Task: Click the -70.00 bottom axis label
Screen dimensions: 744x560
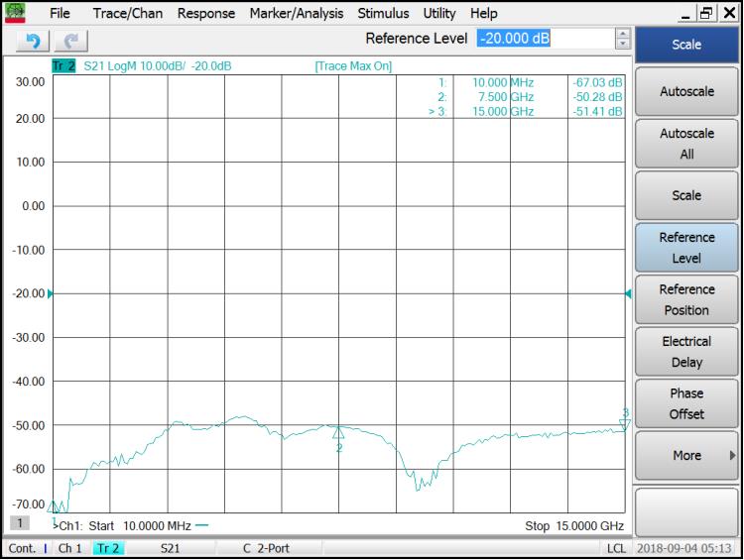Action: coord(29,504)
